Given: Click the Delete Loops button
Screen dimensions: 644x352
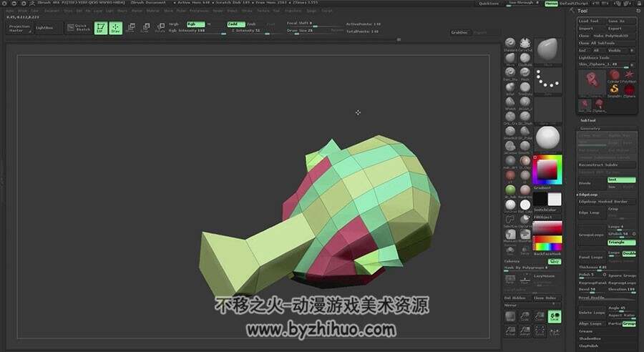Looking at the screenshot, I should pyautogui.click(x=592, y=313).
